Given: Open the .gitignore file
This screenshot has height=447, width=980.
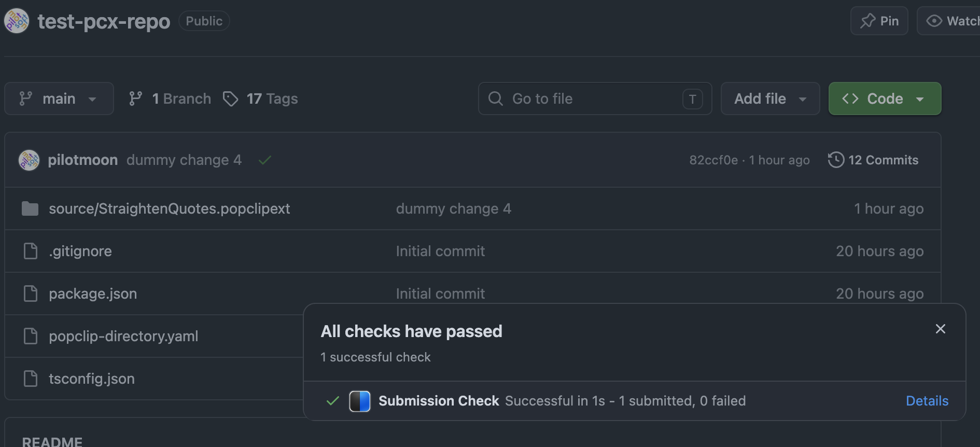Looking at the screenshot, I should pos(80,251).
